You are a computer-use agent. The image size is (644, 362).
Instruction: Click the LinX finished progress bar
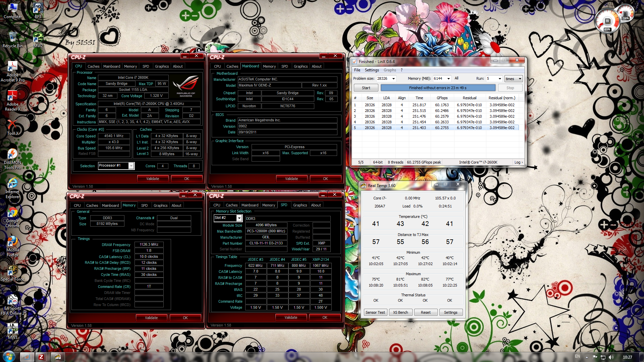point(438,88)
